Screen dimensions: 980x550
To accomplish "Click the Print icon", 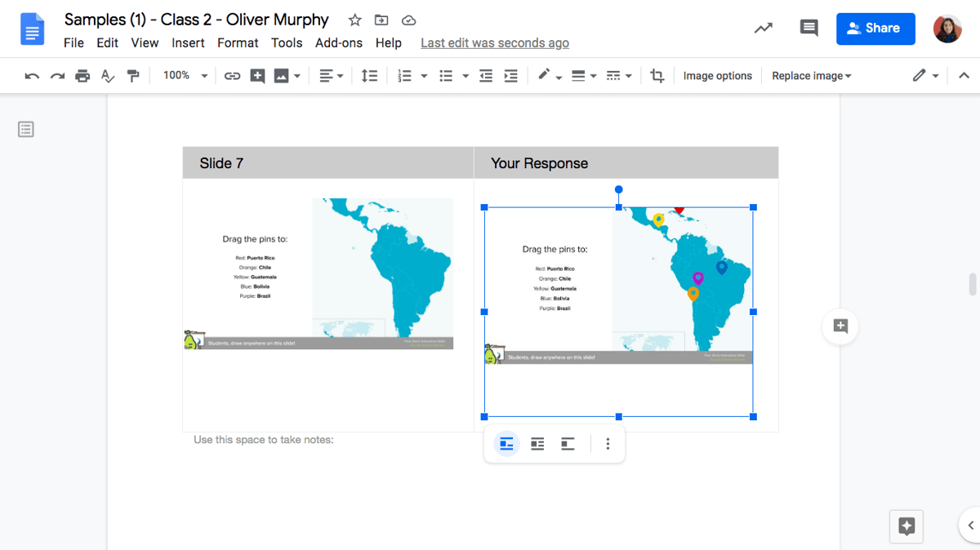I will [82, 75].
